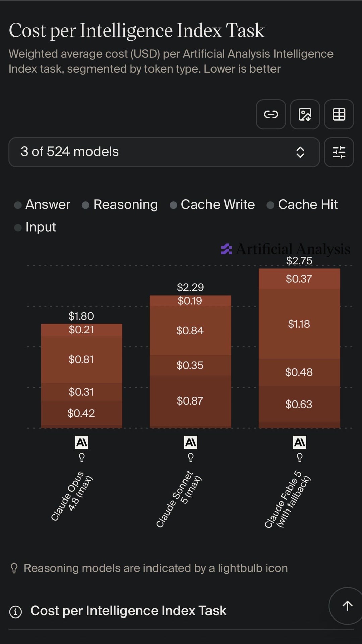Viewport: 362px width, 644px height.
Task: Click the Claude Opus 4.8 (max) axis label
Action: [x=72, y=496]
